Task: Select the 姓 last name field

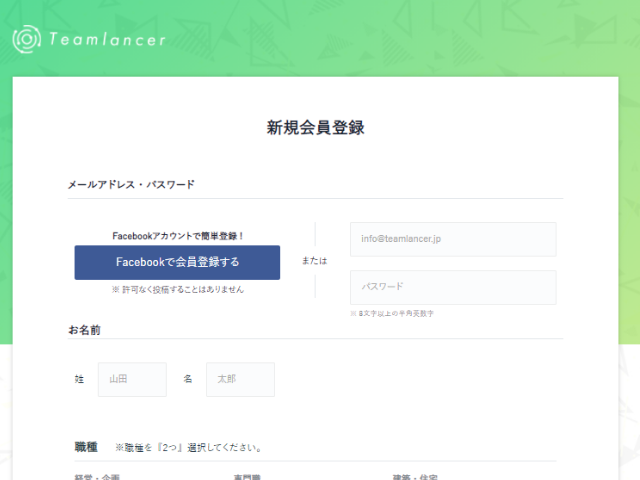Action: (x=132, y=380)
